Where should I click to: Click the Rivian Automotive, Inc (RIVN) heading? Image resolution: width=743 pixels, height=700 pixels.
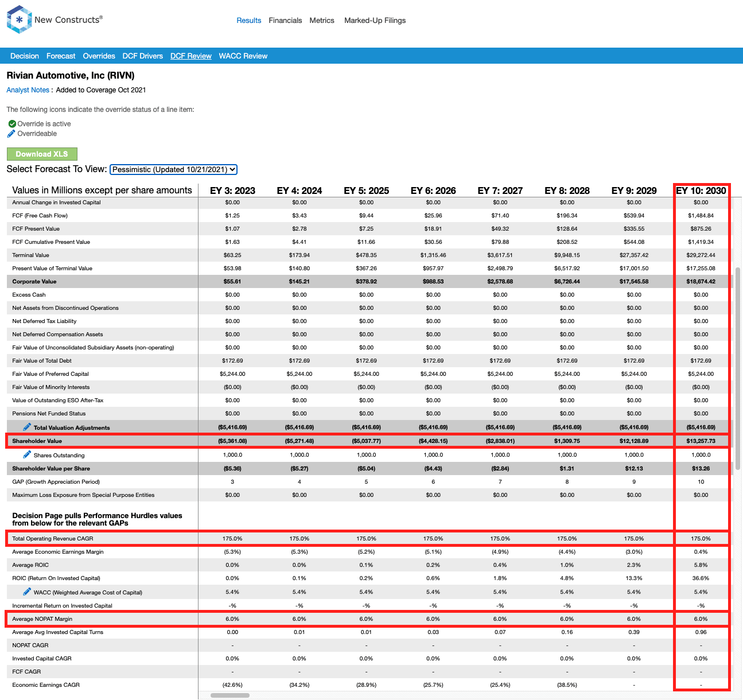[71, 75]
